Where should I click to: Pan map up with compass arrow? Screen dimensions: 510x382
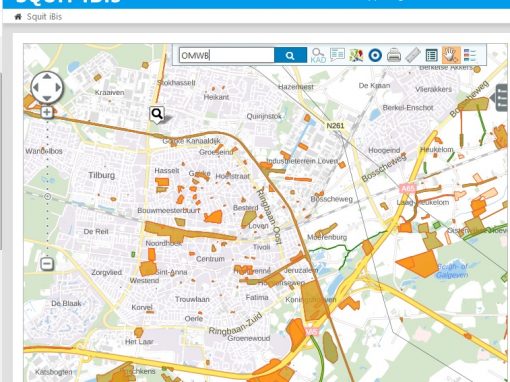click(x=47, y=76)
